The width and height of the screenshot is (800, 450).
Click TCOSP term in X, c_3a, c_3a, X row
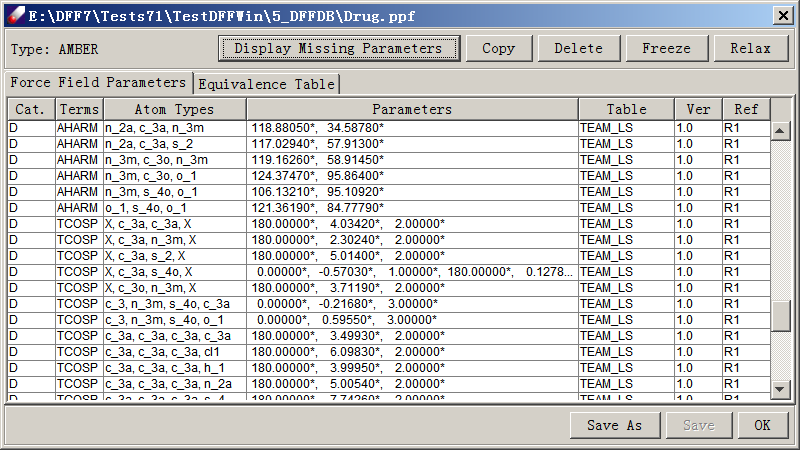pyautogui.click(x=79, y=224)
